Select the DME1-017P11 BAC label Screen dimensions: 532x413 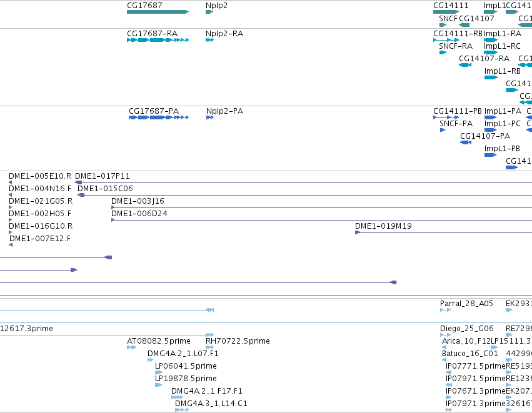pos(103,176)
